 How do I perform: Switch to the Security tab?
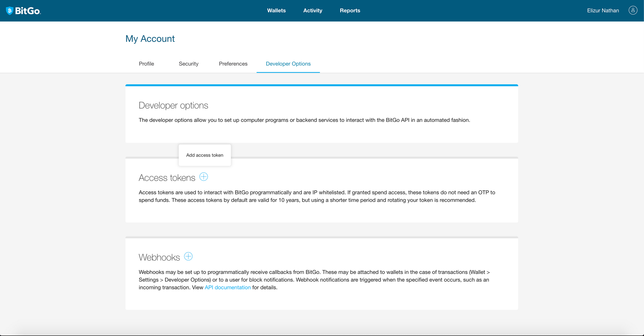pyautogui.click(x=189, y=64)
